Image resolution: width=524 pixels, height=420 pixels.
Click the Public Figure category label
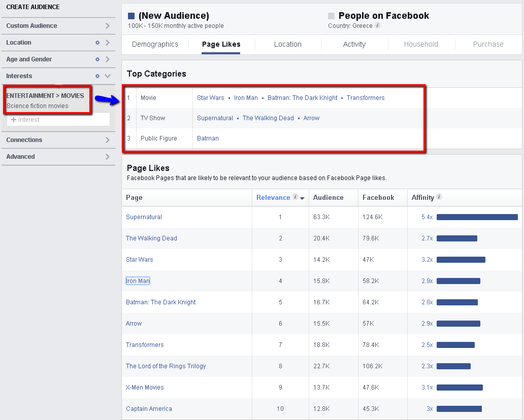(159, 138)
